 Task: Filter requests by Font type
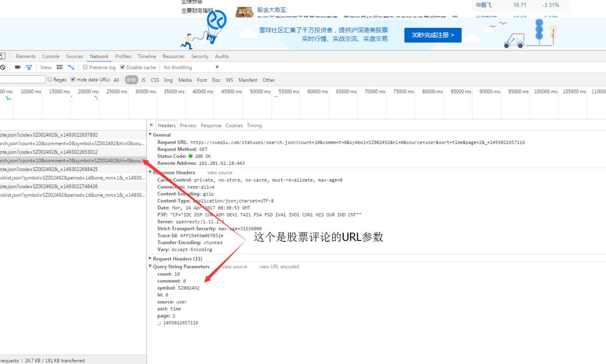pyautogui.click(x=202, y=80)
